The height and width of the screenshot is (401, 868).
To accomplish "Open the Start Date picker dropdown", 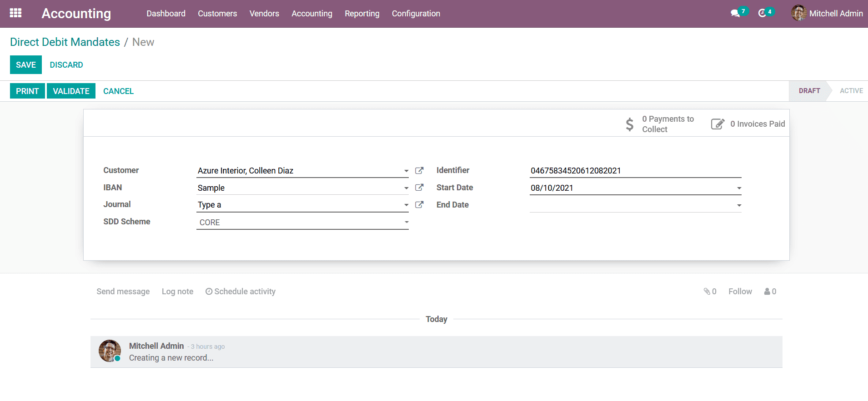I will click(x=739, y=188).
